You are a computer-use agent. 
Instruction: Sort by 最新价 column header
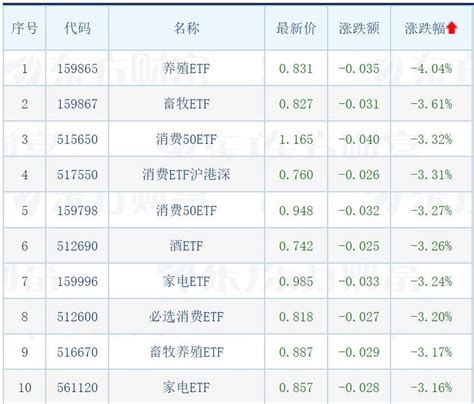(296, 28)
